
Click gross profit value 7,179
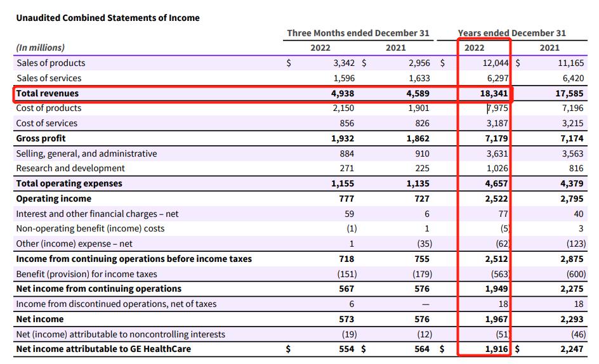(x=496, y=138)
